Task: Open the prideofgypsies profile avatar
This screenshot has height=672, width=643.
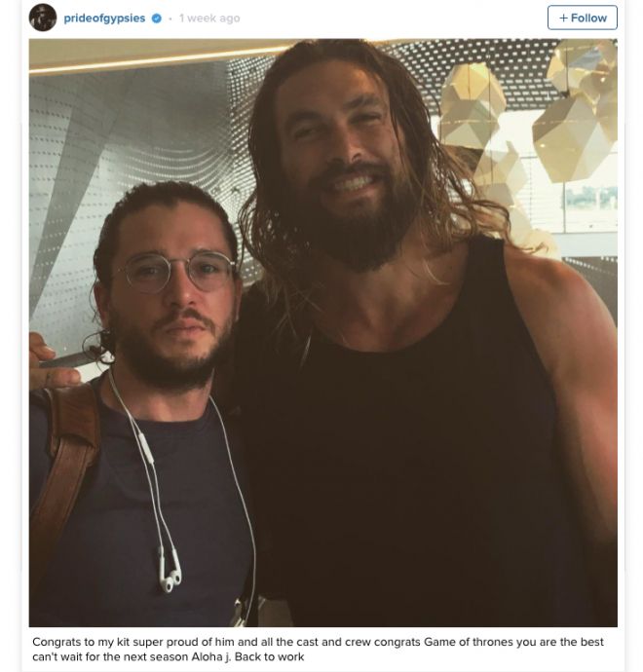Action: [43, 18]
